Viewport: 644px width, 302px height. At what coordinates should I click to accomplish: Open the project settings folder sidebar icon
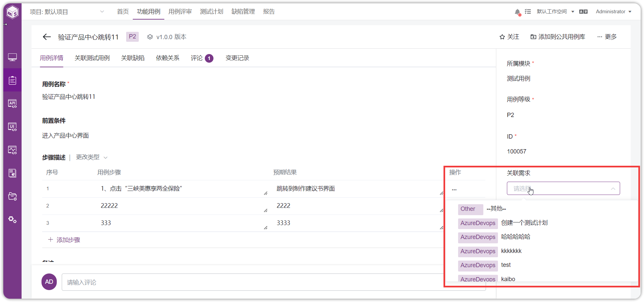click(x=13, y=196)
